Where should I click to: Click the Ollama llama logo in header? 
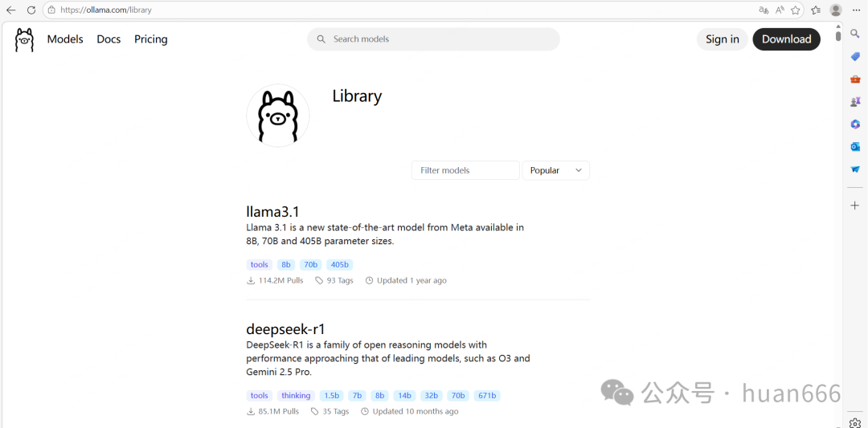coord(24,40)
